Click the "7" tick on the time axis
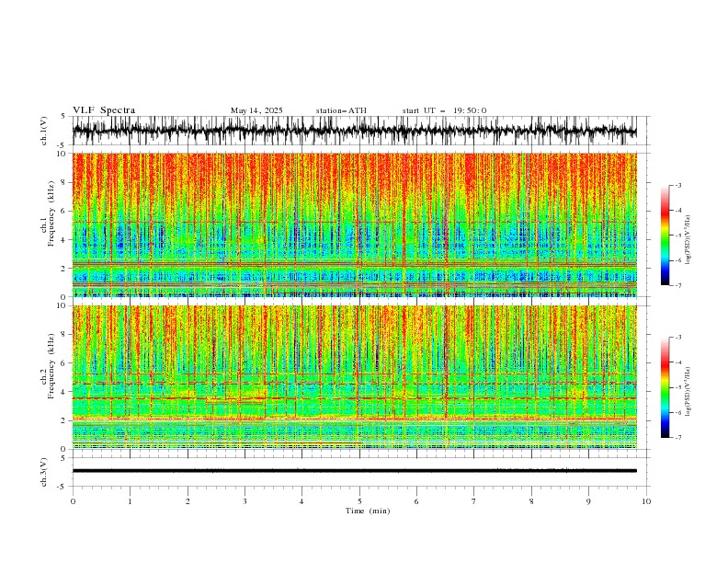This screenshot has width=728, height=563. (474, 501)
